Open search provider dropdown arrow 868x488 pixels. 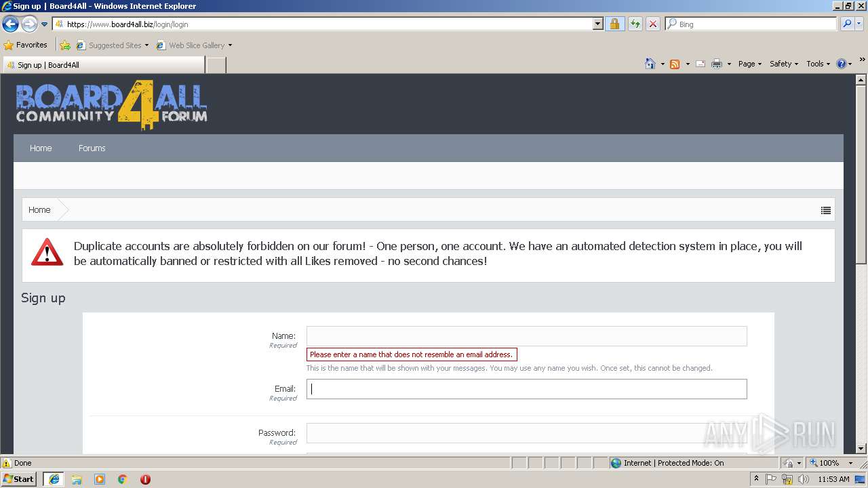coord(859,24)
